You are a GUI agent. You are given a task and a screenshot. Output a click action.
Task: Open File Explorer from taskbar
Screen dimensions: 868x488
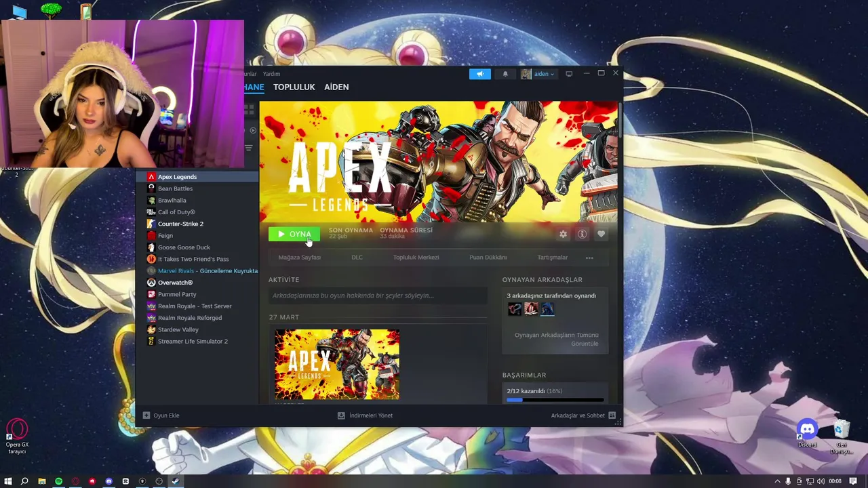tap(42, 481)
